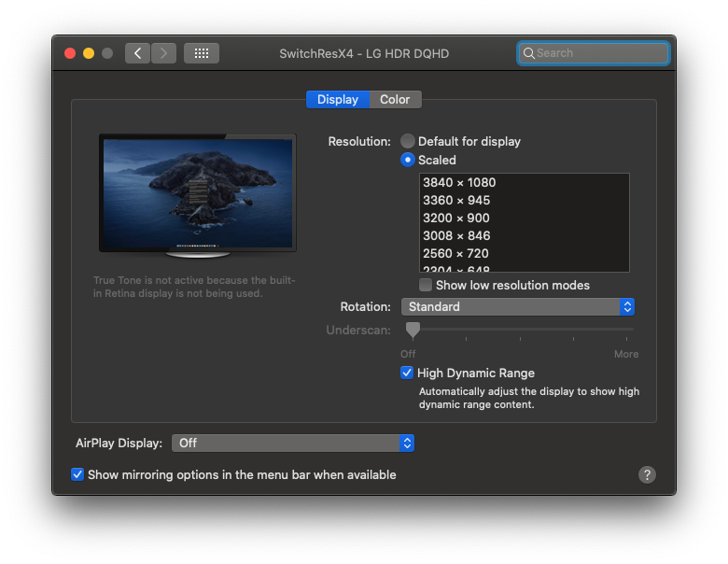The height and width of the screenshot is (564, 728).
Task: Choose 3008 × 846 resolution
Action: point(525,235)
